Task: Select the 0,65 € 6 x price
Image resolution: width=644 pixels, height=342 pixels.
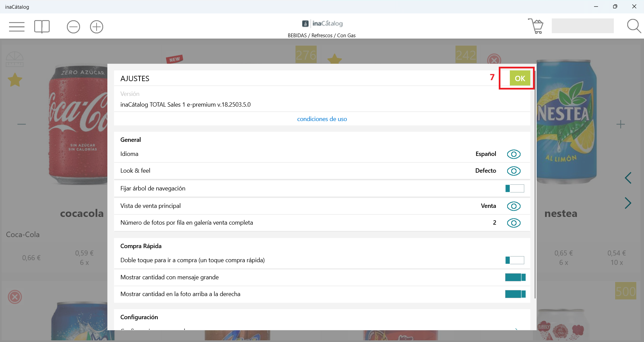Action: pyautogui.click(x=563, y=258)
